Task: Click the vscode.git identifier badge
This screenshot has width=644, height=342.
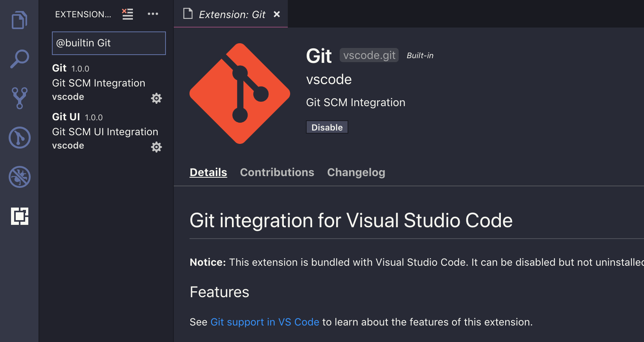Action: (369, 55)
